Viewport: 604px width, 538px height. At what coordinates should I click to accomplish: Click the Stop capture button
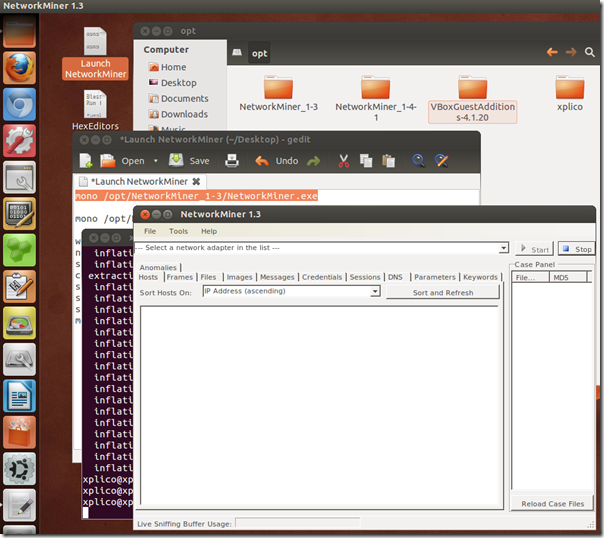coord(576,249)
